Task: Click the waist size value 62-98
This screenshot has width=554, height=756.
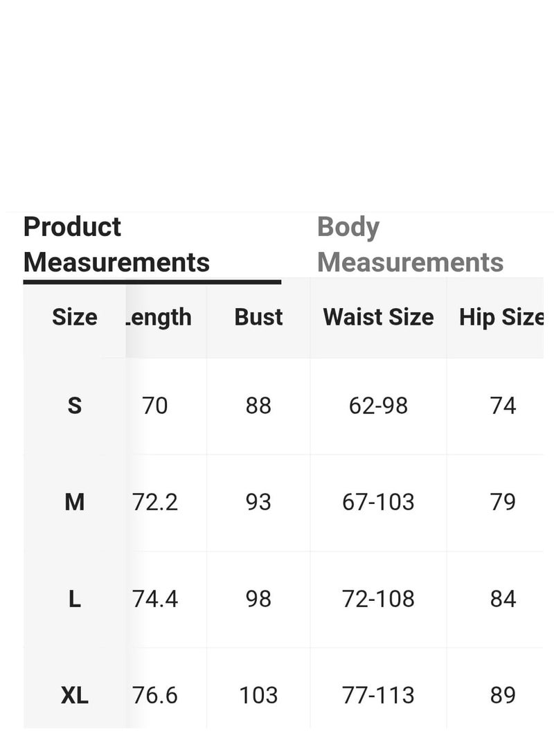Action: tap(379, 406)
